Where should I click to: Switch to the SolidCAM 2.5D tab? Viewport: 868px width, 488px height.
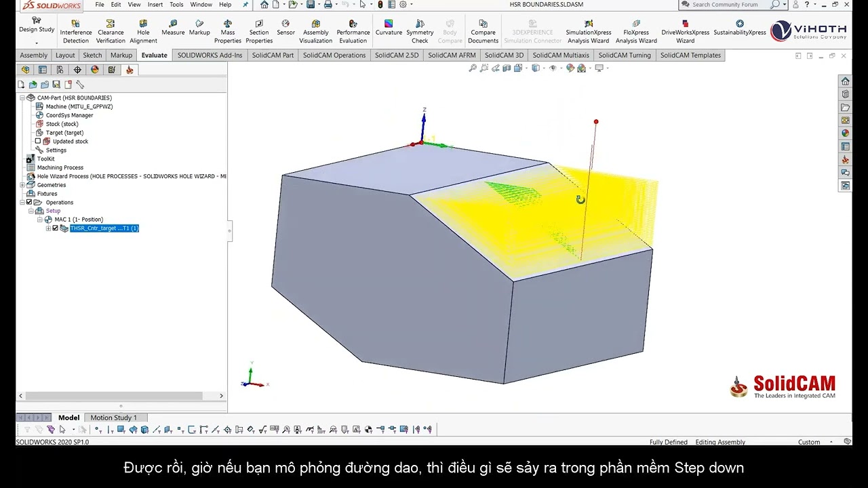[397, 55]
